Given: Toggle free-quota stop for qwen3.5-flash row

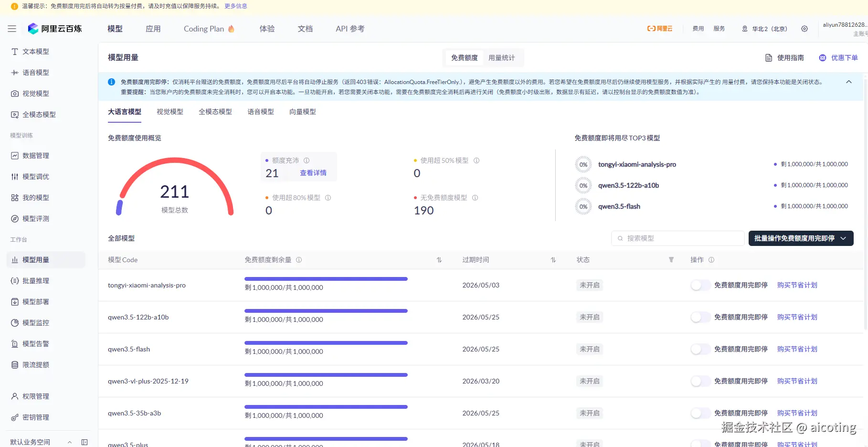Looking at the screenshot, I should point(700,349).
